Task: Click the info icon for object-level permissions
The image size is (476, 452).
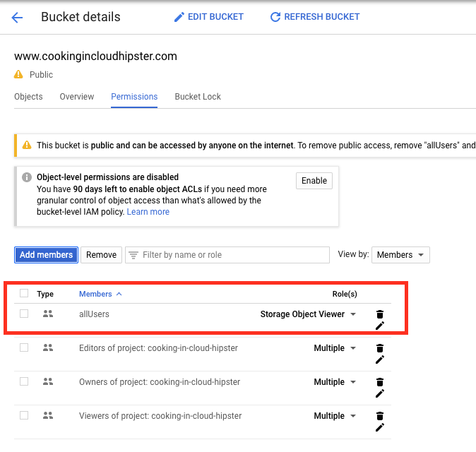Action: [x=27, y=177]
